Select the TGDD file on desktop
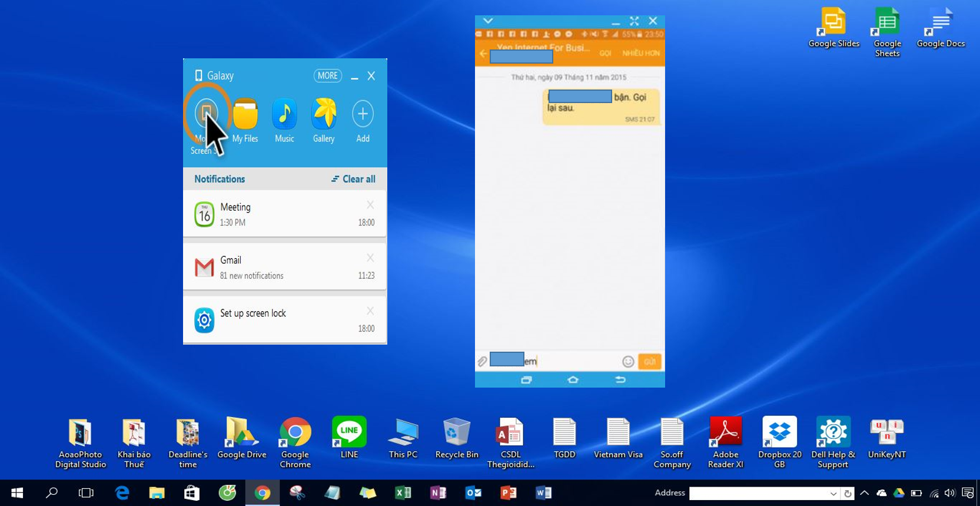 click(x=564, y=438)
